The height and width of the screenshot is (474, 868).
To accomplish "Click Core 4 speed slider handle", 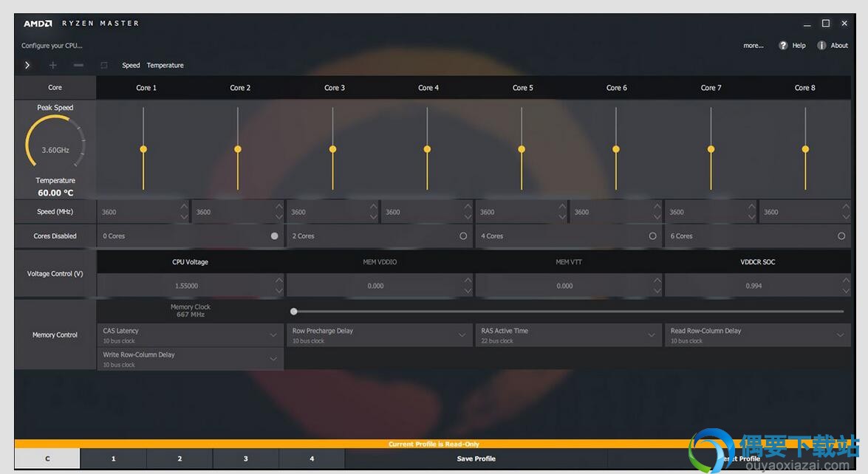I will tap(428, 149).
